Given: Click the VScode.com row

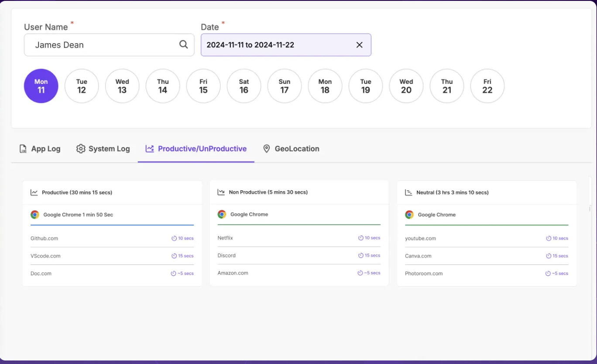Looking at the screenshot, I should tap(112, 256).
